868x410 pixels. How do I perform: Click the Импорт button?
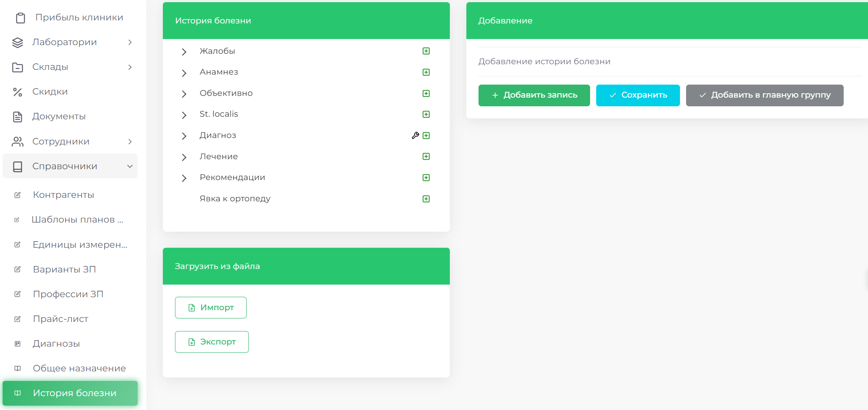click(211, 308)
